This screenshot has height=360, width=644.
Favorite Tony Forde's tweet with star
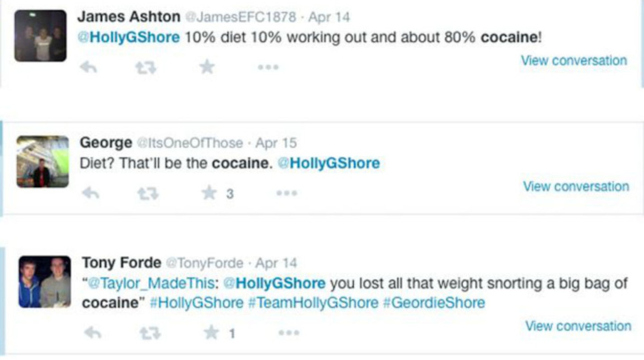pos(211,333)
